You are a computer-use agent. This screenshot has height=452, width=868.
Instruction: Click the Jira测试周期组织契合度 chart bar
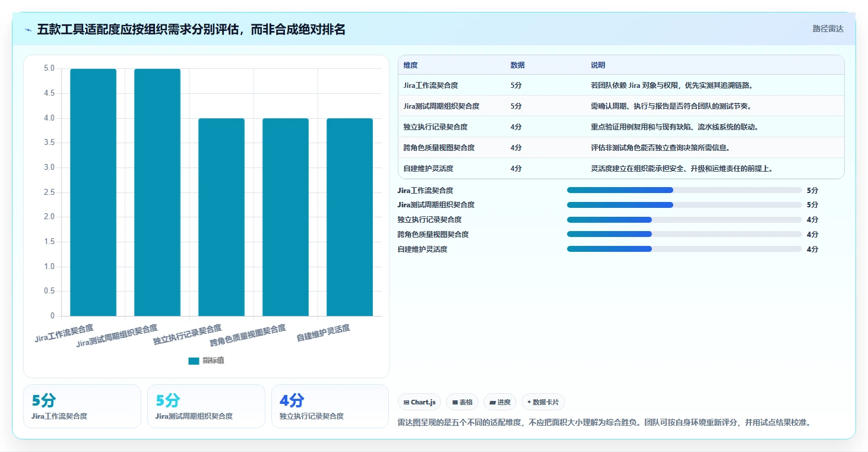click(x=157, y=192)
